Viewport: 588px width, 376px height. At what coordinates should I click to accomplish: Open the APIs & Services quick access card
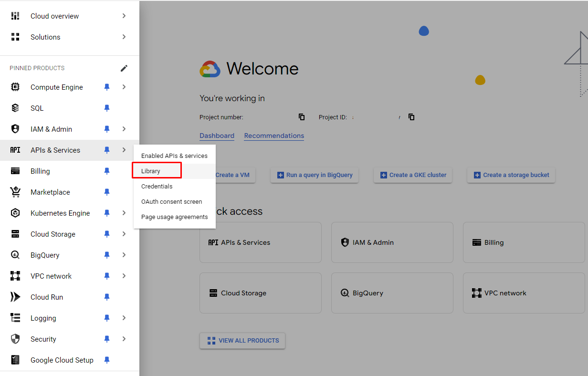pos(261,242)
